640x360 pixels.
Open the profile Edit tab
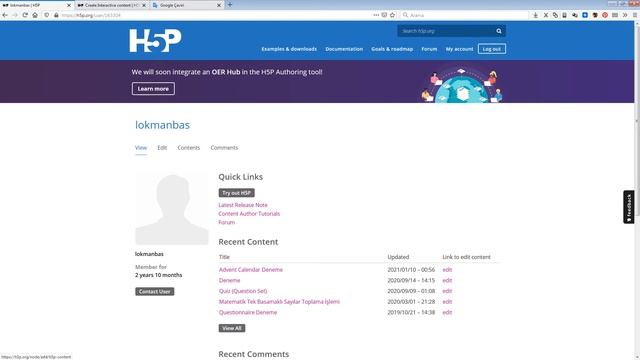(162, 148)
